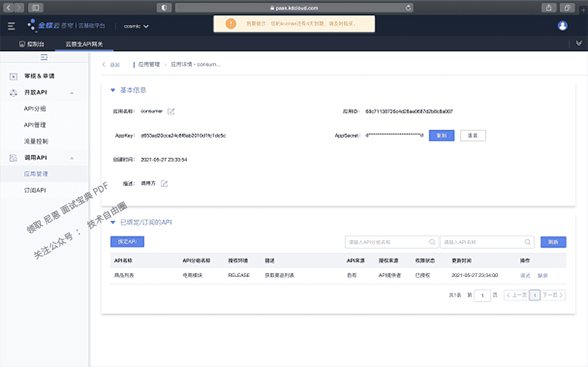
Task: Open the hamburger navigation menu top left
Action: (10, 25)
